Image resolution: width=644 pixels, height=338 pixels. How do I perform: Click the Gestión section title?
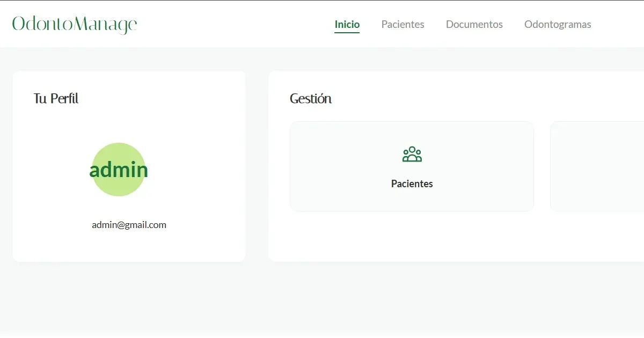pos(311,98)
